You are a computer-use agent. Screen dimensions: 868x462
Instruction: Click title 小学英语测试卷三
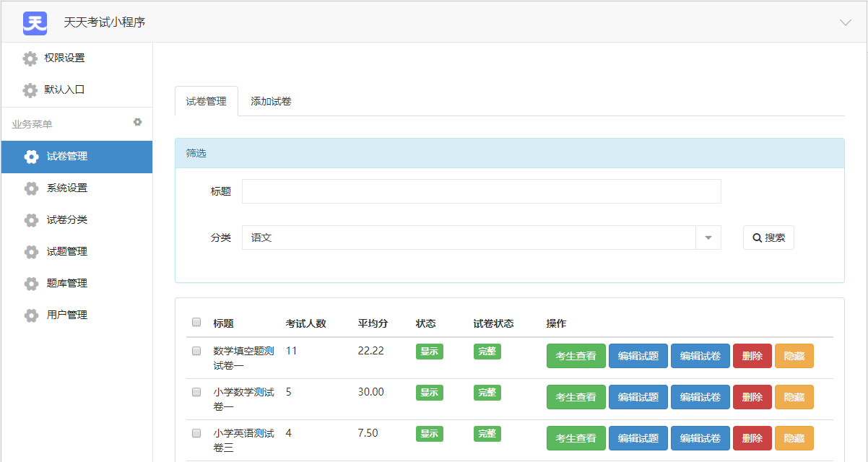coord(243,440)
